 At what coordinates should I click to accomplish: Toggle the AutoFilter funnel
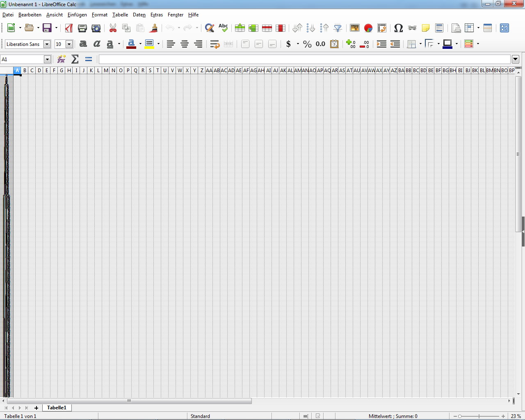(338, 28)
